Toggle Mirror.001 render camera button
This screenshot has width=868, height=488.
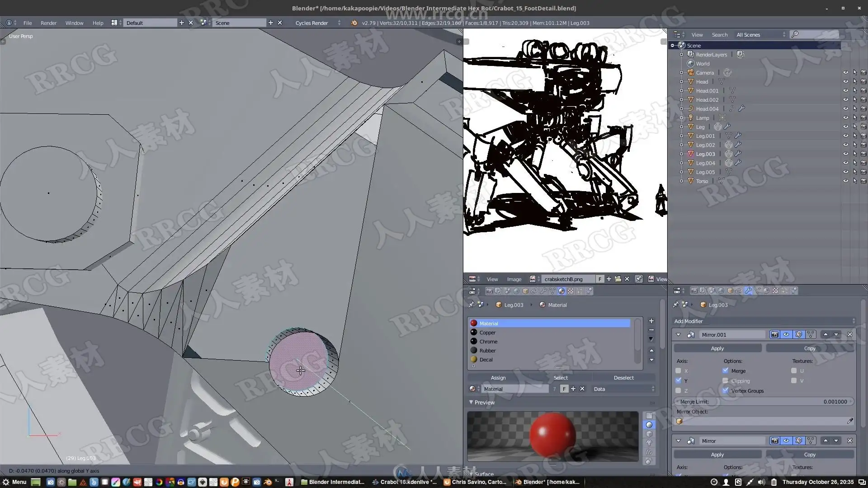click(774, 334)
